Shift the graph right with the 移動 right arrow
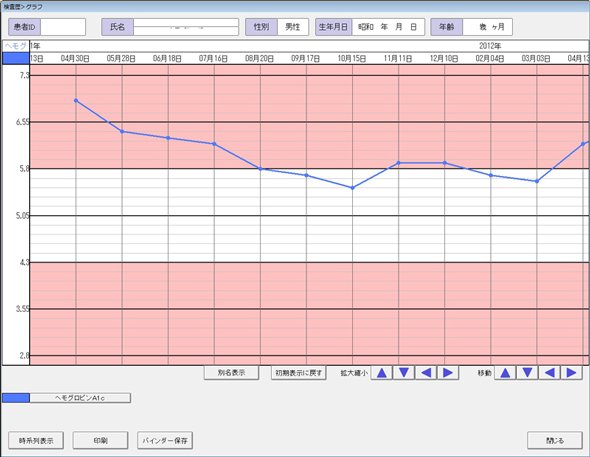This screenshot has width=590, height=457. pos(572,373)
